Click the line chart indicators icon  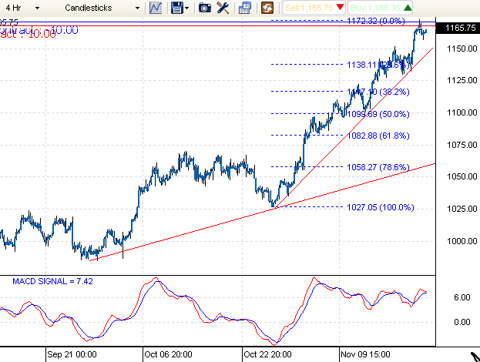click(156, 8)
